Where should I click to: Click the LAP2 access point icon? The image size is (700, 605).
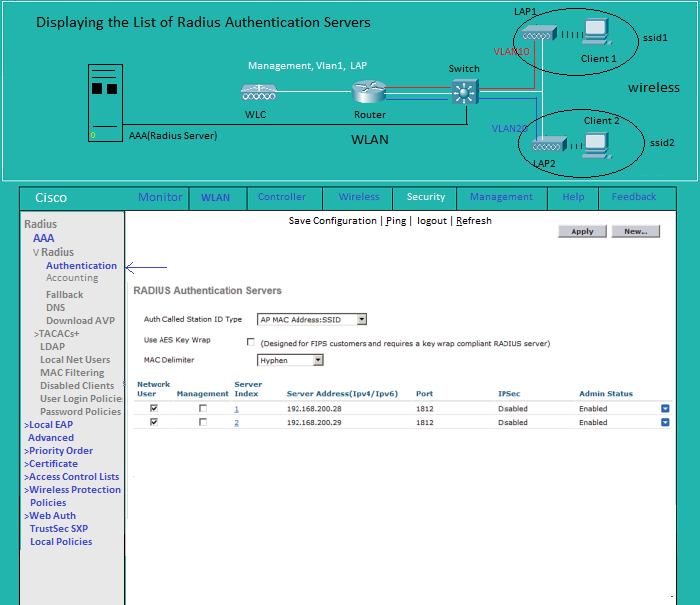click(549, 145)
